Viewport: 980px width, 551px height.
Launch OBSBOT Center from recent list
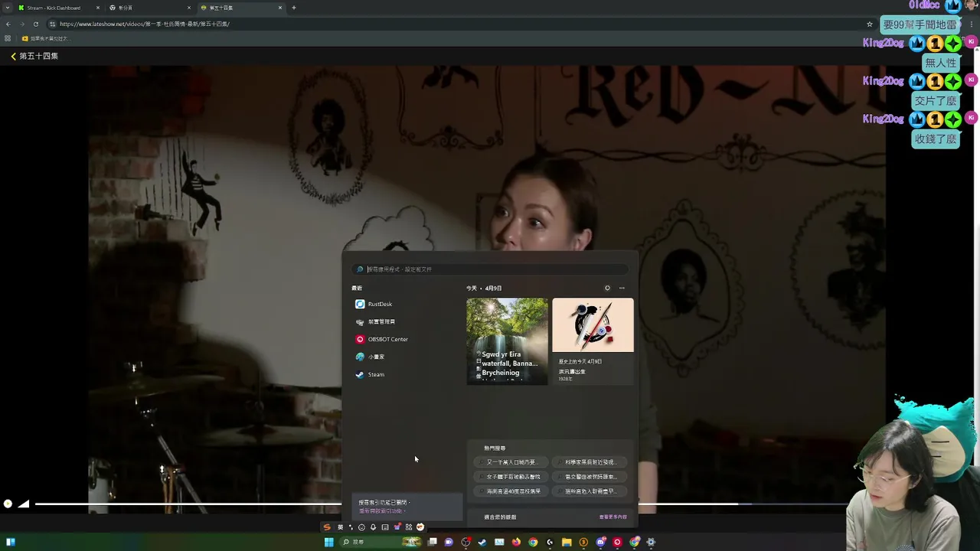pos(406,339)
